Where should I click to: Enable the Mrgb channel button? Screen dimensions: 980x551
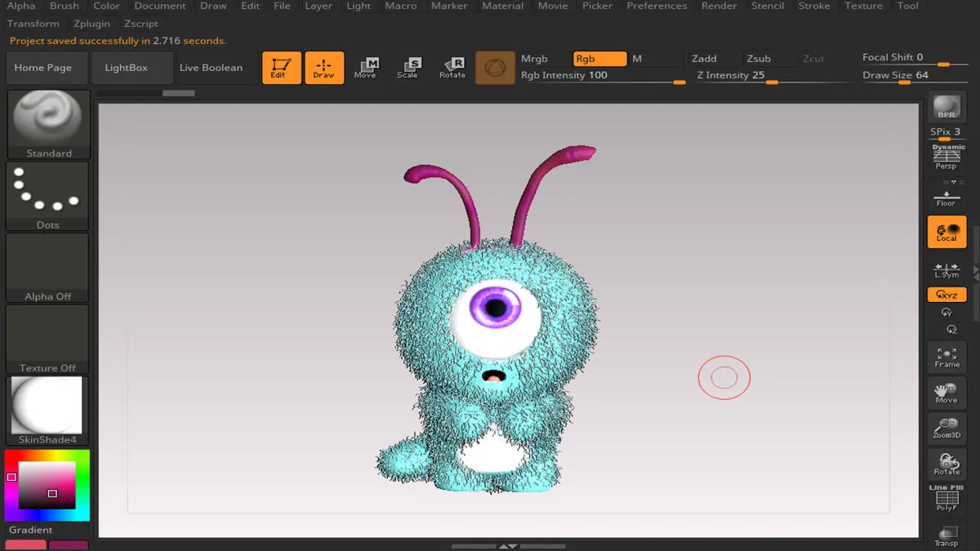(x=545, y=59)
